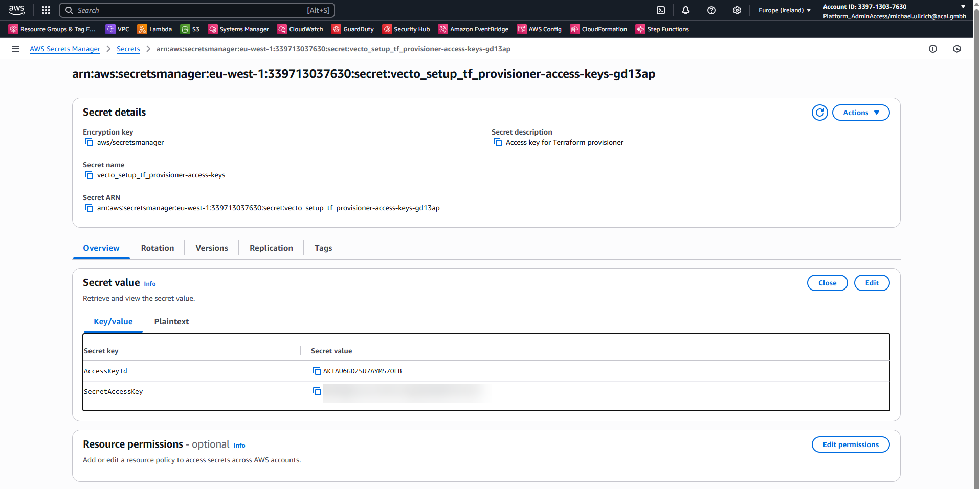The width and height of the screenshot is (980, 489).
Task: Switch to the Versions tab
Action: [212, 248]
